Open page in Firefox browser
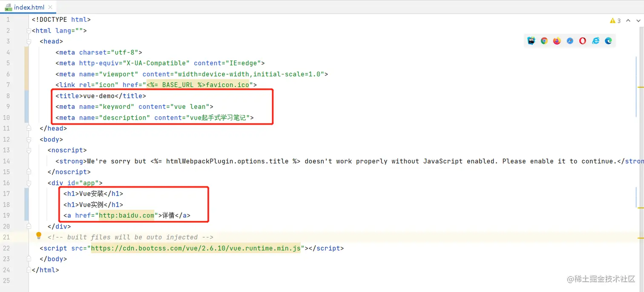 pyautogui.click(x=557, y=41)
